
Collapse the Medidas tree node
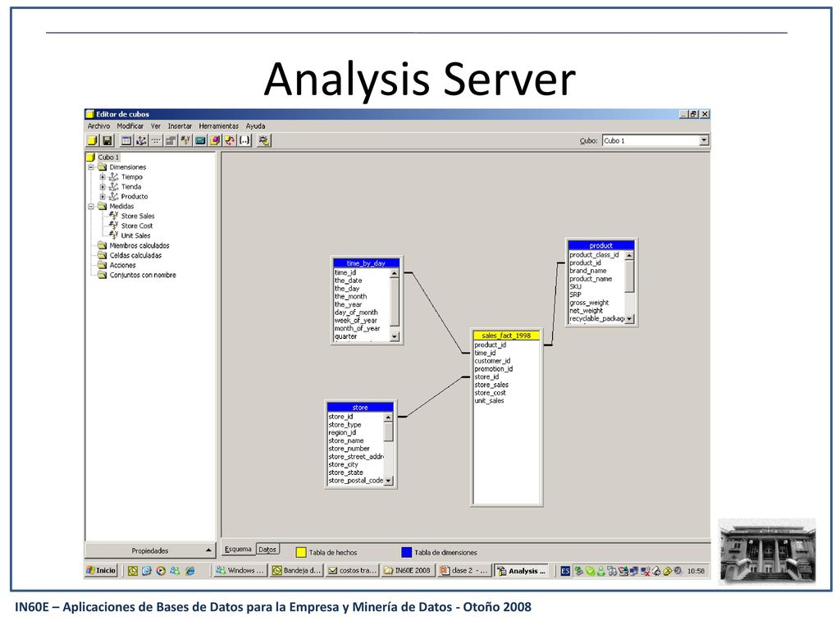[91, 206]
